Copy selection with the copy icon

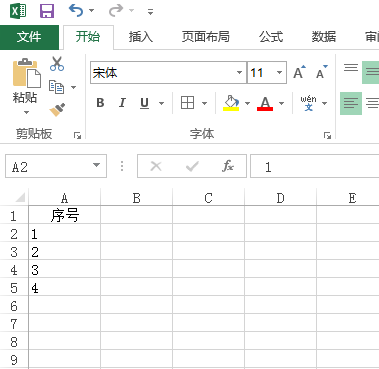pos(56,87)
